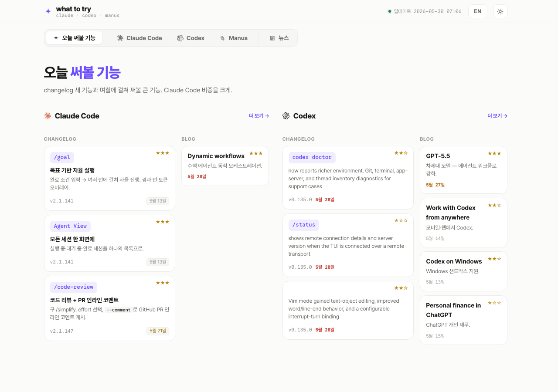The height and width of the screenshot is (392, 558).
Task: Click the '5월 13일' date badge on /goal card
Action: tap(158, 201)
